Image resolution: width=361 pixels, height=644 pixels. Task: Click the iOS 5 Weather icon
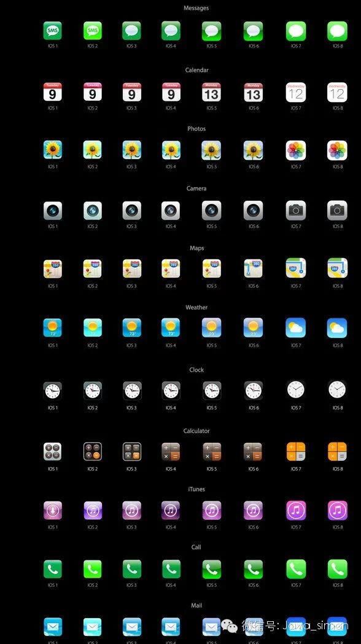tap(212, 328)
